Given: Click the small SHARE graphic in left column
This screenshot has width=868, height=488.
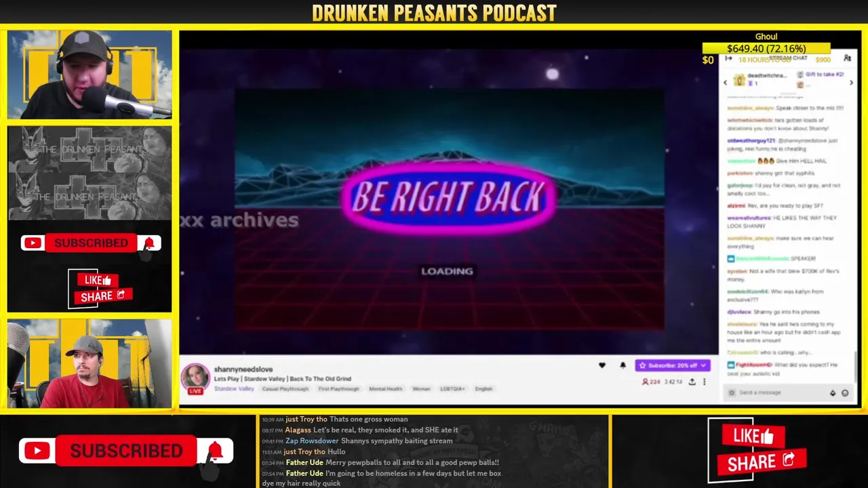Looking at the screenshot, I should click(102, 296).
